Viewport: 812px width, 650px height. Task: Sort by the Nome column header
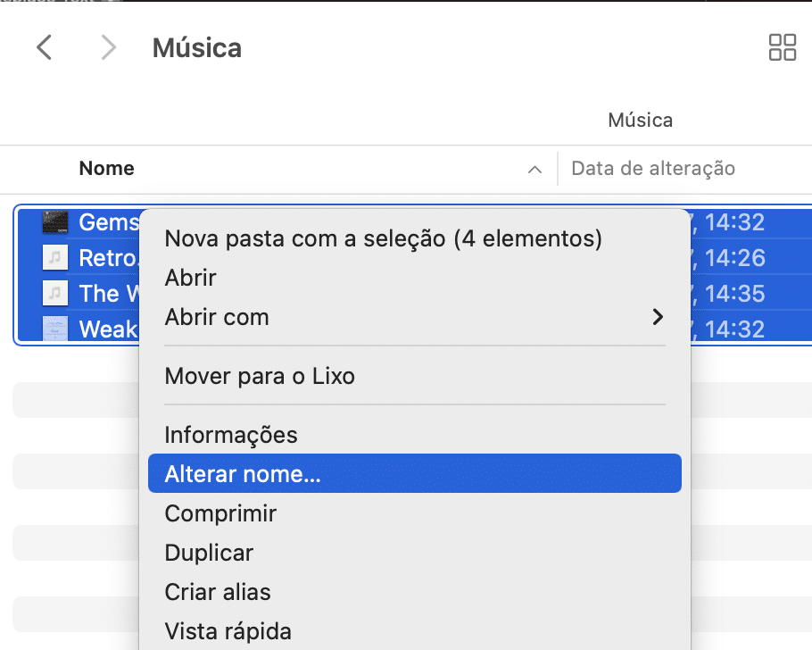[x=107, y=169]
